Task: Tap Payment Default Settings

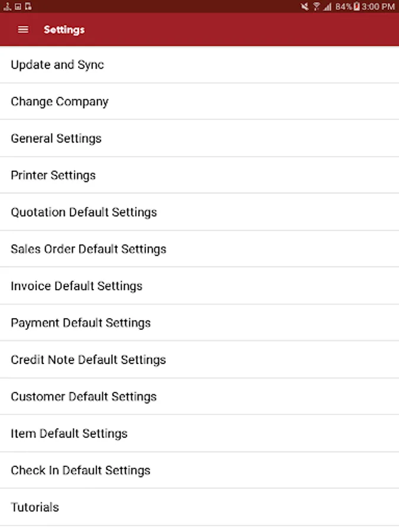Action: 81,323
